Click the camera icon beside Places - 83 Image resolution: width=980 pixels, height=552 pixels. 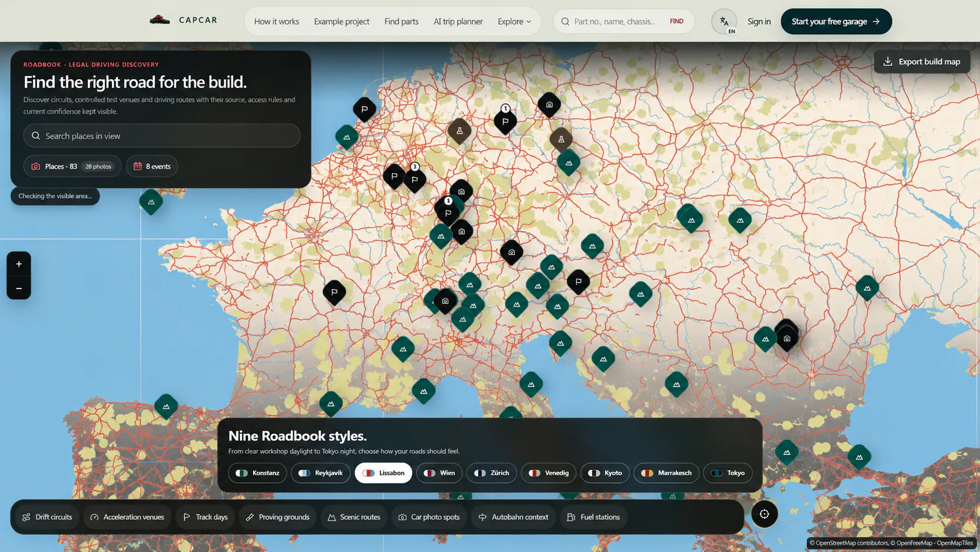coord(36,166)
